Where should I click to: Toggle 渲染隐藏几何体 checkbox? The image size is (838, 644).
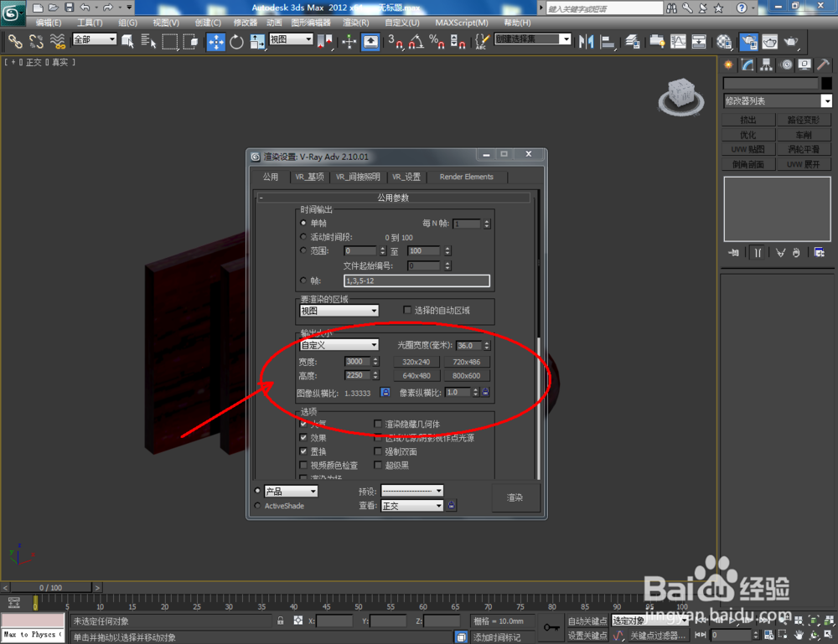[378, 424]
